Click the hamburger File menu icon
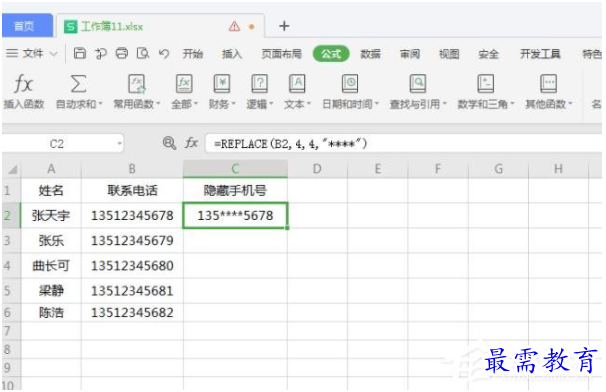The image size is (606, 392). (x=12, y=53)
